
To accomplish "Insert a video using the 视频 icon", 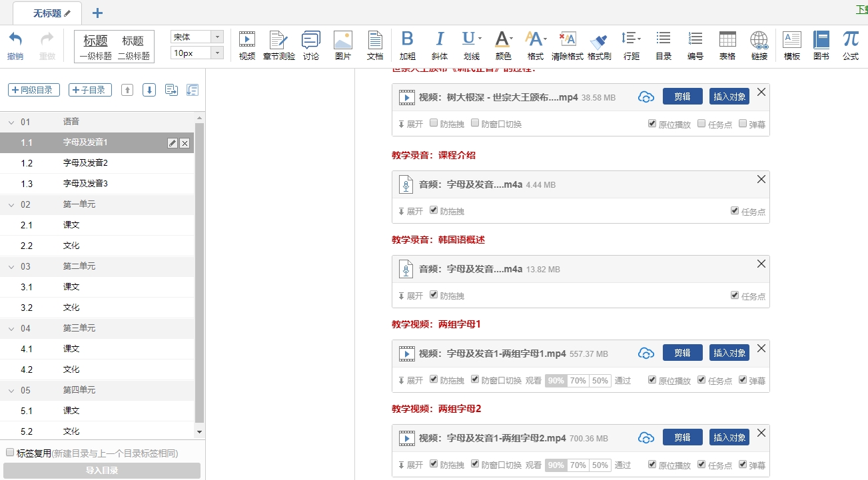I will click(x=247, y=45).
